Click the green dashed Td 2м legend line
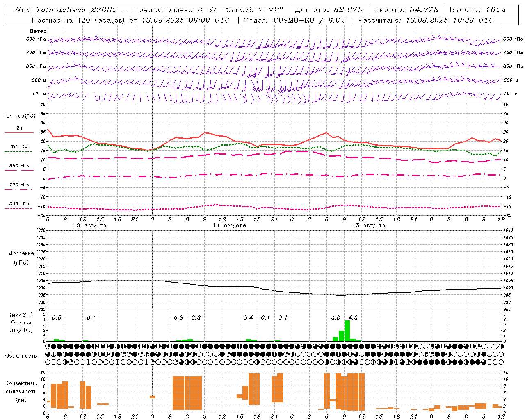 (18, 152)
